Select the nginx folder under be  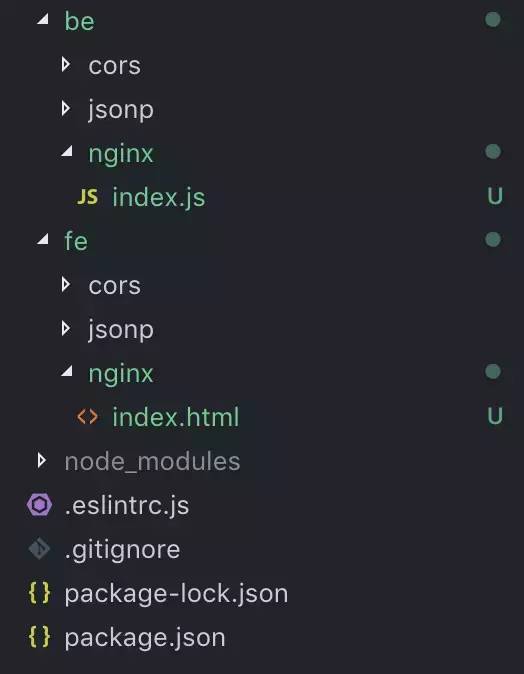pyautogui.click(x=121, y=154)
